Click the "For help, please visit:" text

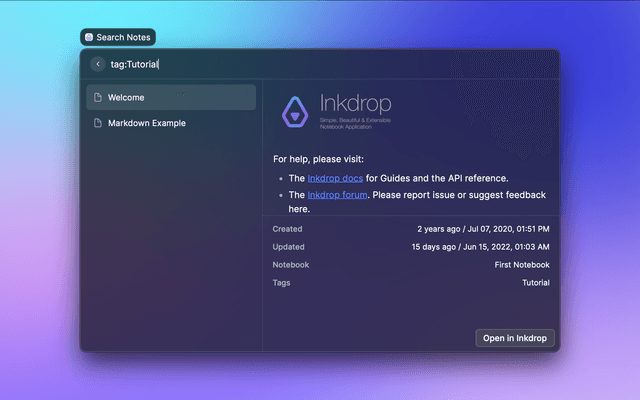pyautogui.click(x=318, y=159)
